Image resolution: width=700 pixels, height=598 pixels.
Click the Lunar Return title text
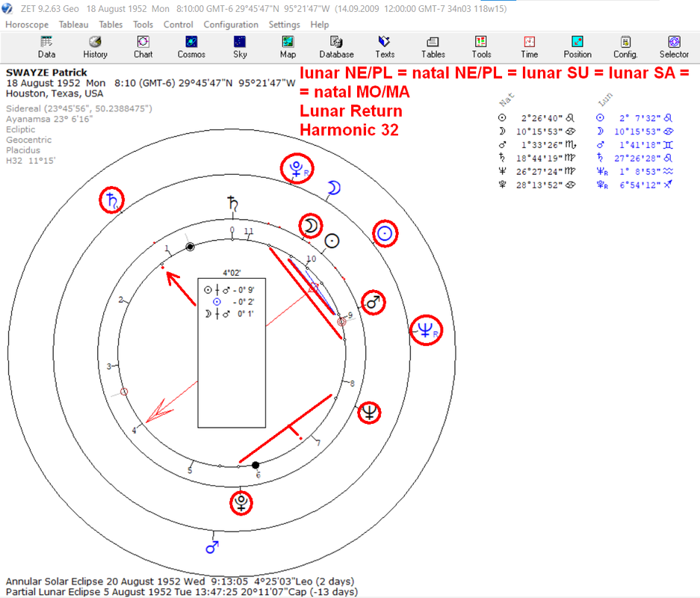(351, 111)
